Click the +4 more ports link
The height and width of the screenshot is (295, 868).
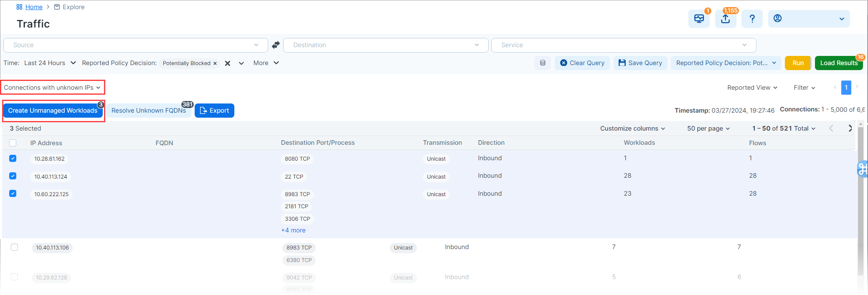tap(293, 230)
